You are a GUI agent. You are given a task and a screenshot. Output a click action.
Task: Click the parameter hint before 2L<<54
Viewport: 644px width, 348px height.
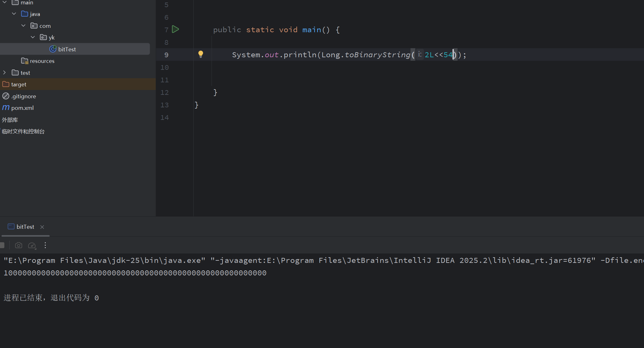tap(420, 54)
